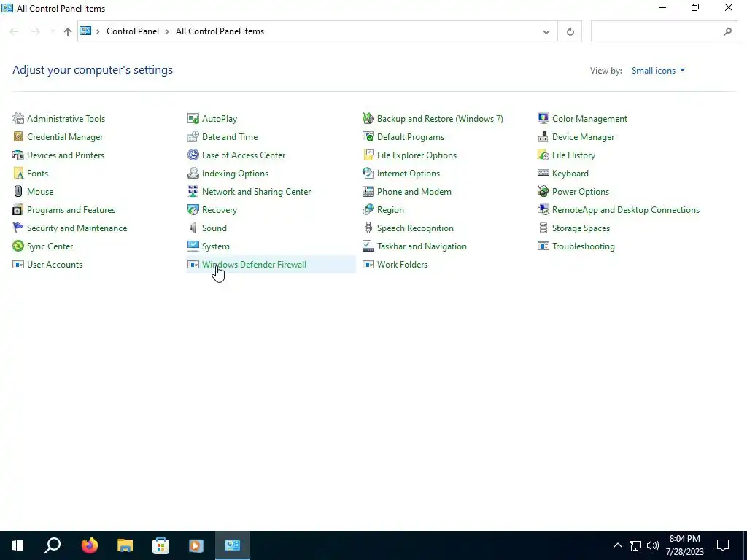
Task: Open Microsoft Store from the taskbar
Action: pyautogui.click(x=160, y=545)
